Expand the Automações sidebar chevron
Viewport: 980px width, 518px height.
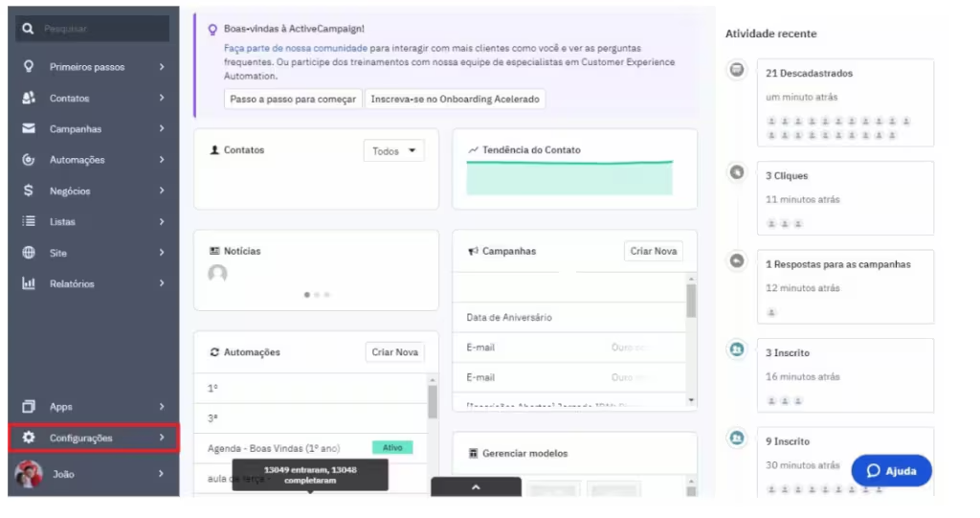[162, 160]
